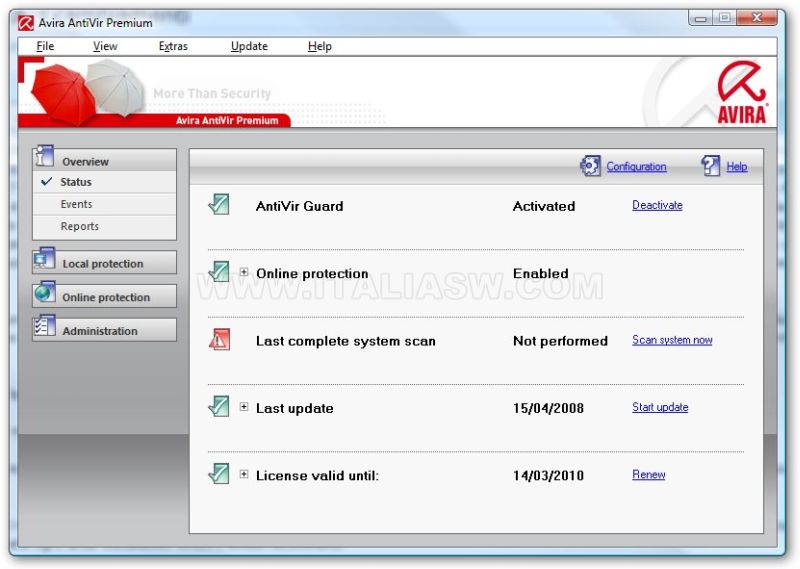Click the AntiVir Guard label
Image resolution: width=800 pixels, height=569 pixels.
click(299, 206)
